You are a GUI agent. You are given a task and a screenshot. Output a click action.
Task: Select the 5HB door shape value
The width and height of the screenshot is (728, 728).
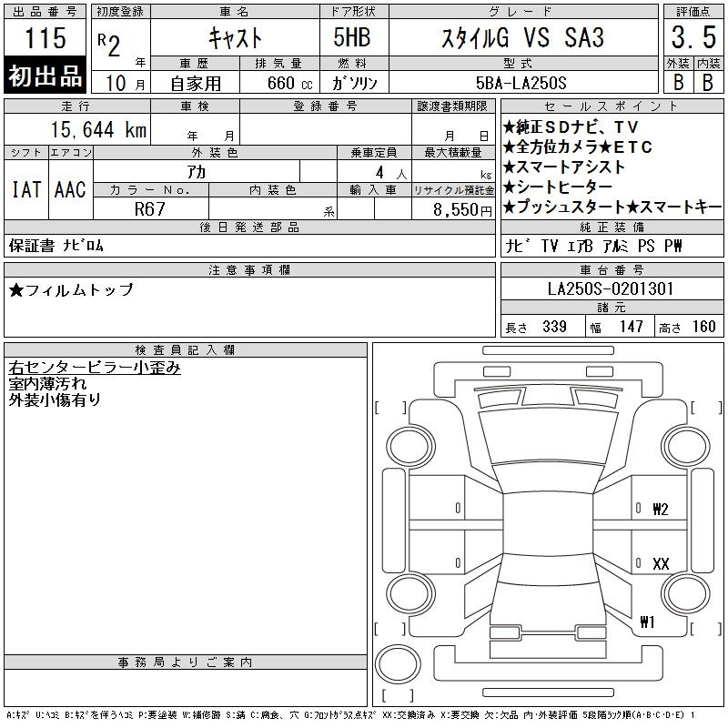pyautogui.click(x=353, y=38)
